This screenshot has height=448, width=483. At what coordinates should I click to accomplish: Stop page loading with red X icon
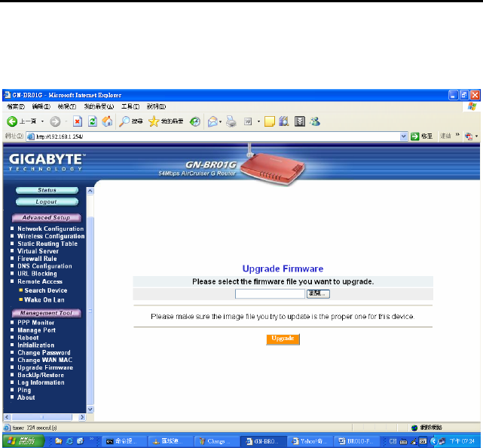click(x=78, y=121)
